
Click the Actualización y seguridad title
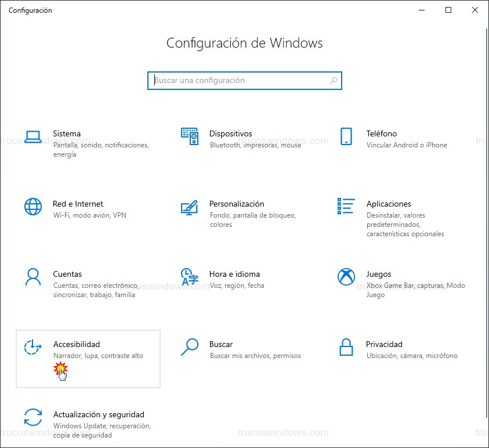(99, 414)
